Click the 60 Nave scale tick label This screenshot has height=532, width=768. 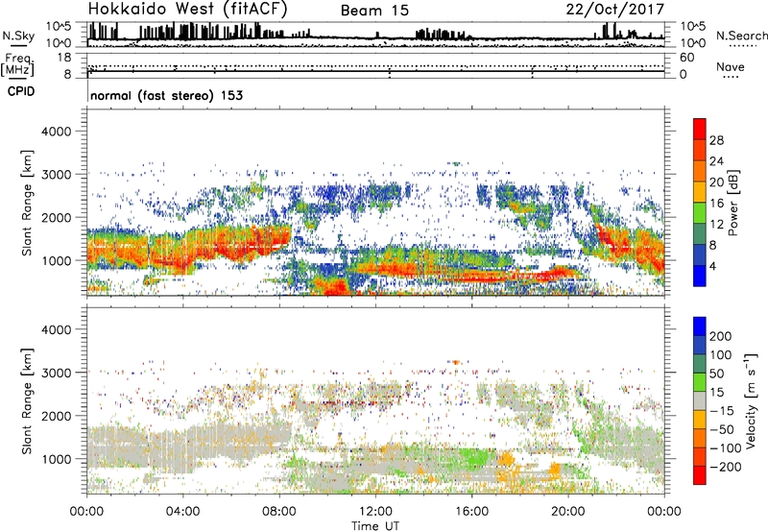point(686,58)
